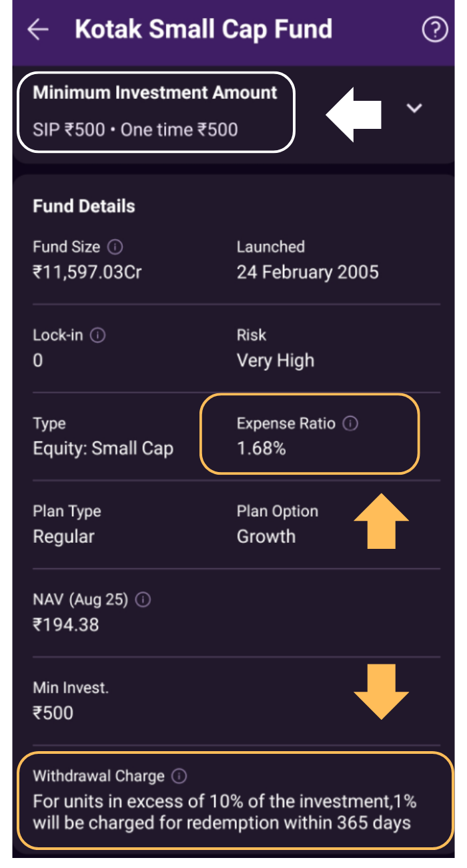
Task: Tap the Expense Ratio info icon
Action: pyautogui.click(x=350, y=423)
